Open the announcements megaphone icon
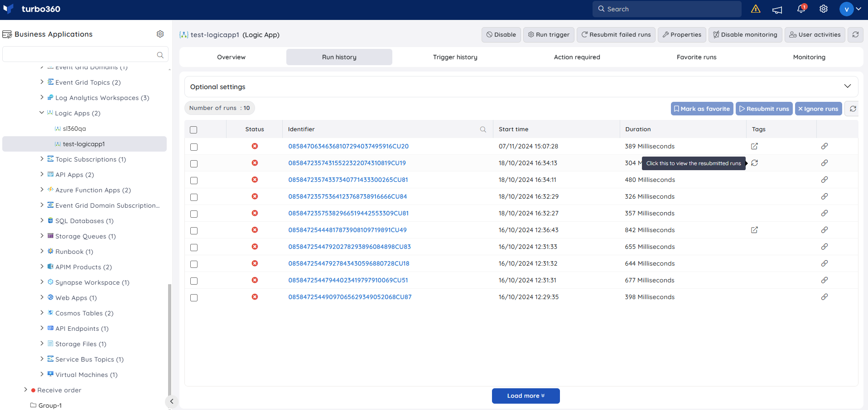 click(777, 10)
